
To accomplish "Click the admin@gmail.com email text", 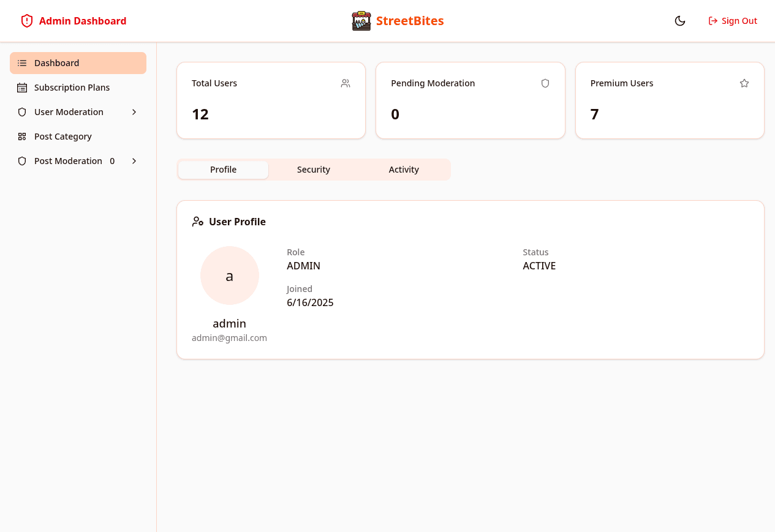I will tap(230, 338).
